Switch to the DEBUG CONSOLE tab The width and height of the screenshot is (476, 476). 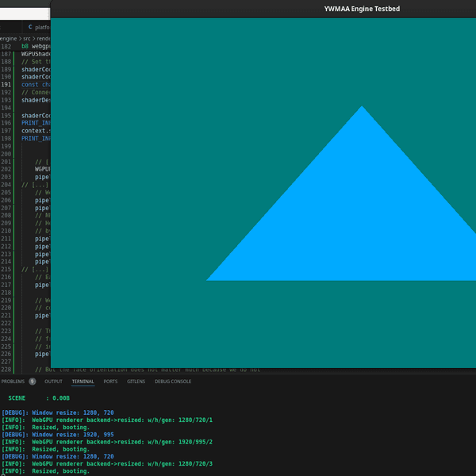coord(173,382)
